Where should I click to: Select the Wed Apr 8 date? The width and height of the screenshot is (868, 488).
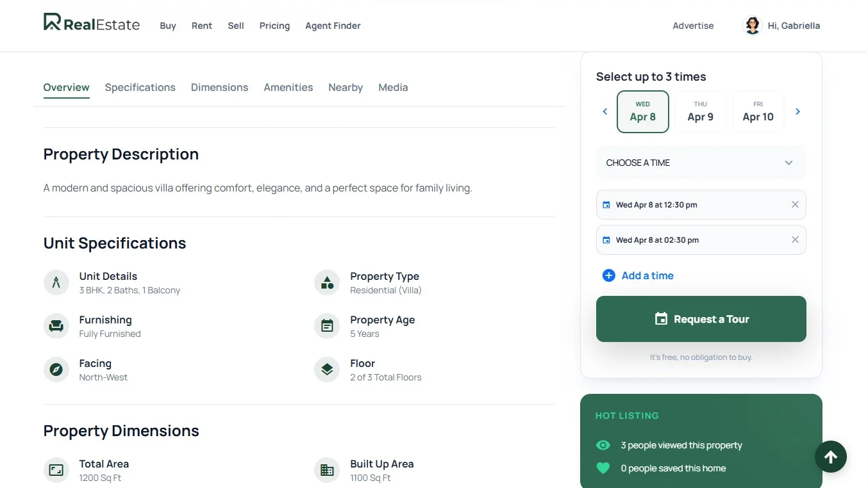[642, 111]
